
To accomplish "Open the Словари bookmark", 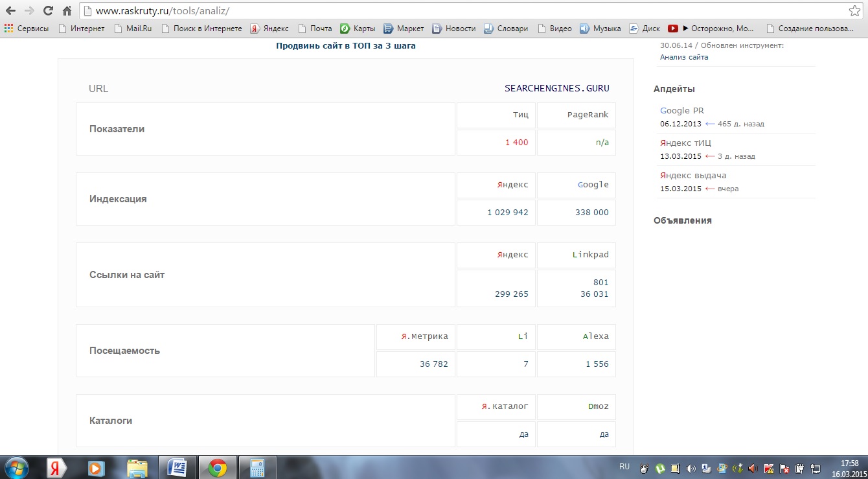I will pyautogui.click(x=506, y=29).
